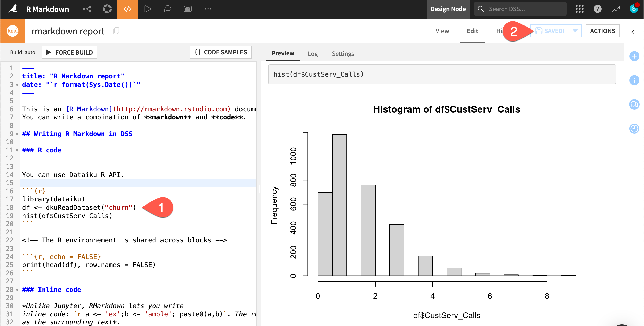Viewport: 644px width, 326px height.
Task: Open the dropdown next to SAVED
Action: click(575, 31)
